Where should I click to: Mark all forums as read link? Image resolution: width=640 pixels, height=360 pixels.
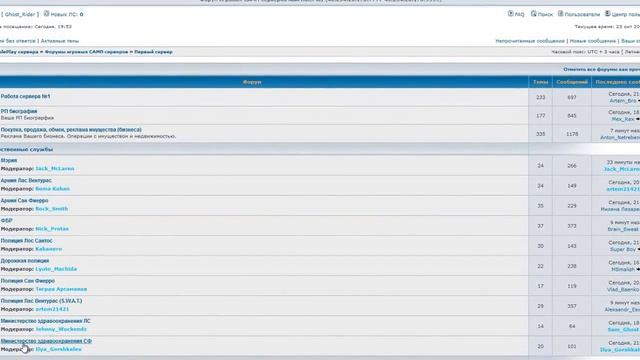tap(602, 69)
